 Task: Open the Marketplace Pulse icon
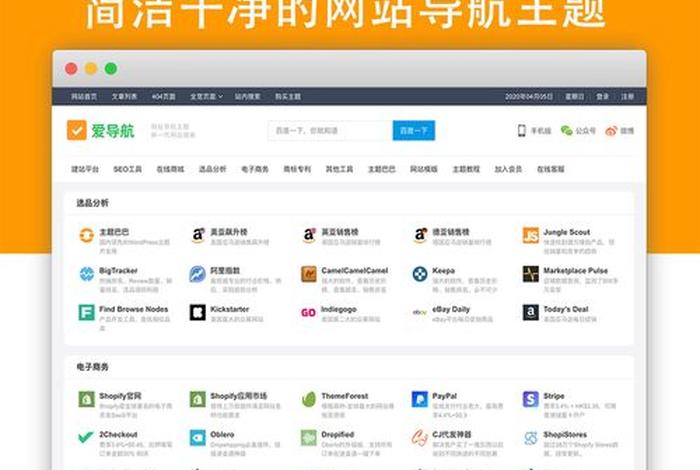530,274
